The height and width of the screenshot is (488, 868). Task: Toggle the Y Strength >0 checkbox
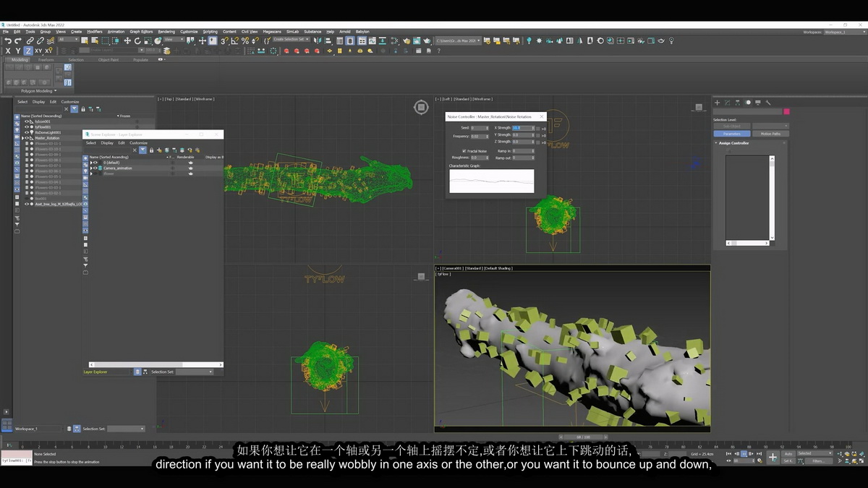pyautogui.click(x=538, y=135)
